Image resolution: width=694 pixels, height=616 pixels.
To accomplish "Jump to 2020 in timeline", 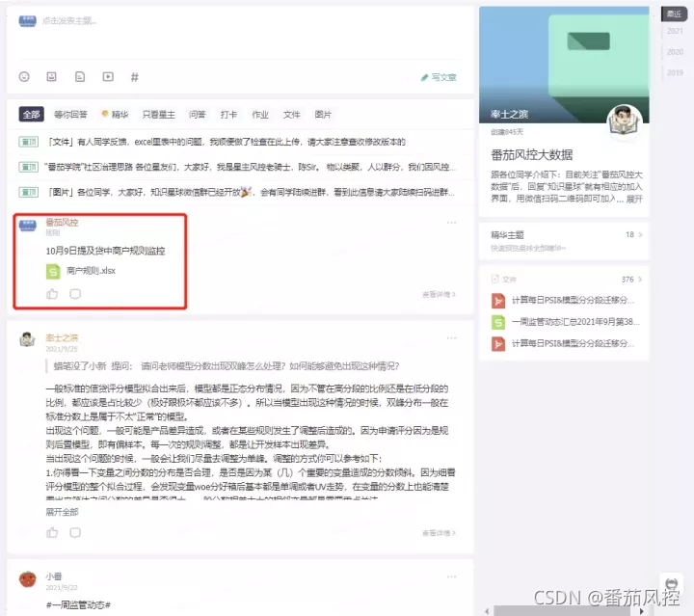I will [675, 52].
